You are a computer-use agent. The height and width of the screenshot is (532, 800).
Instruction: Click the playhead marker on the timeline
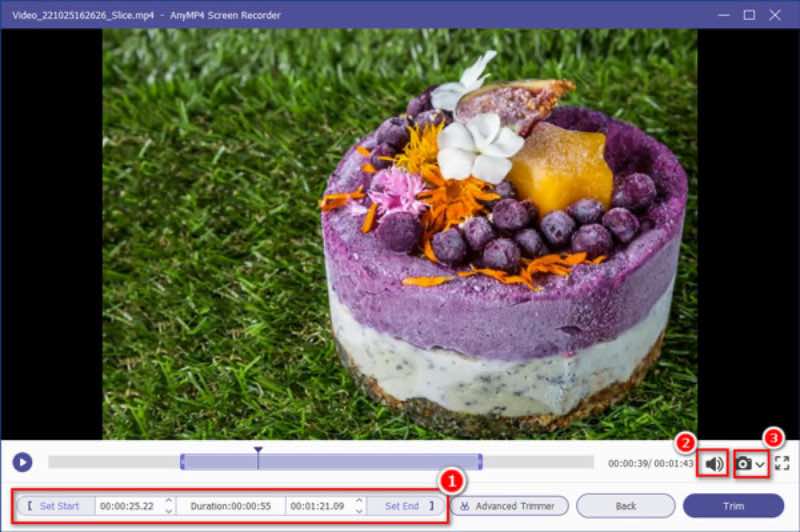click(x=258, y=453)
